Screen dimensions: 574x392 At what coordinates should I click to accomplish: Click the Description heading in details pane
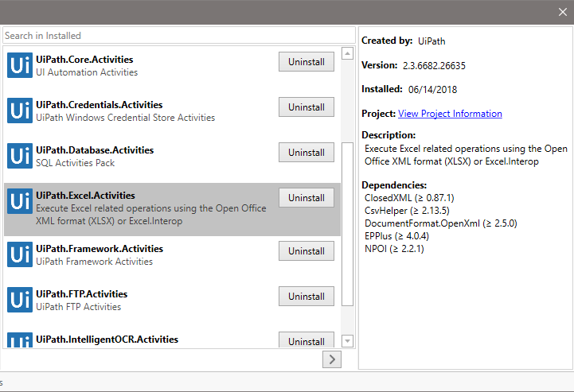pyautogui.click(x=389, y=135)
